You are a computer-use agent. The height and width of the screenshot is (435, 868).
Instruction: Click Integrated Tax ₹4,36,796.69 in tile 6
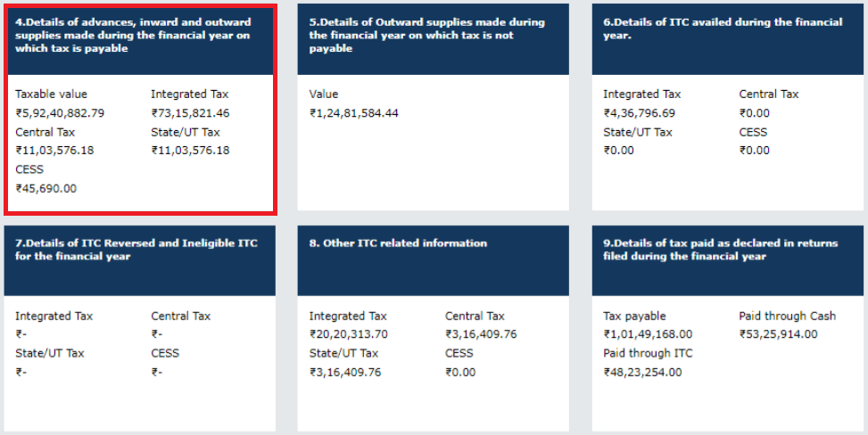coord(639,113)
